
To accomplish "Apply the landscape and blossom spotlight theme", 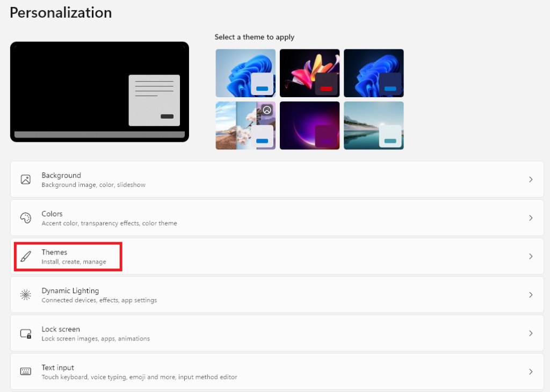I will [x=245, y=126].
